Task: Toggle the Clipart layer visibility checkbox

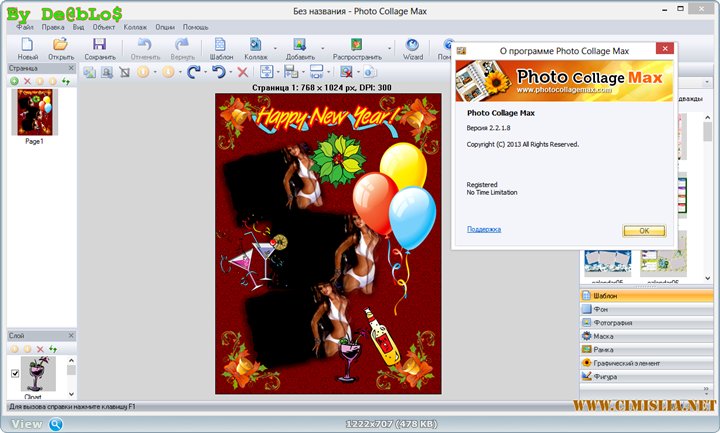Action: tap(14, 373)
